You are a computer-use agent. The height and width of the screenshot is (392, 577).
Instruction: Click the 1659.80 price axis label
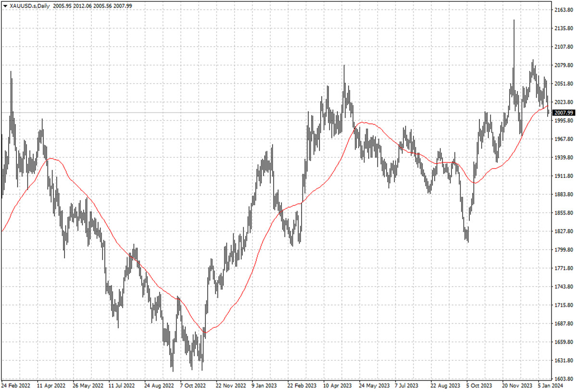[563, 342]
